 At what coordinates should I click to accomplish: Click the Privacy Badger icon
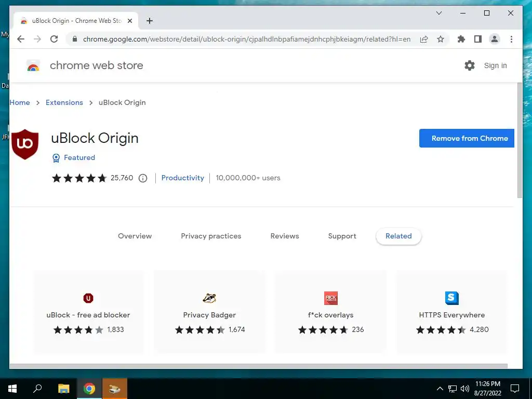pyautogui.click(x=209, y=298)
